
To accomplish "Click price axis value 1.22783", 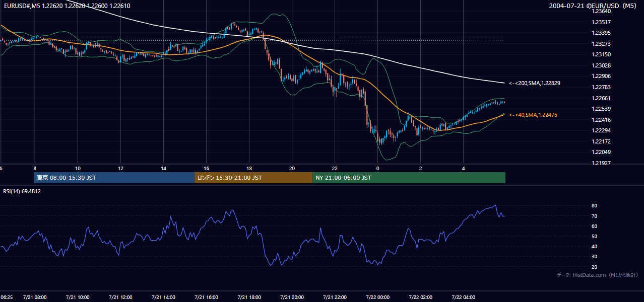I will (x=601, y=87).
